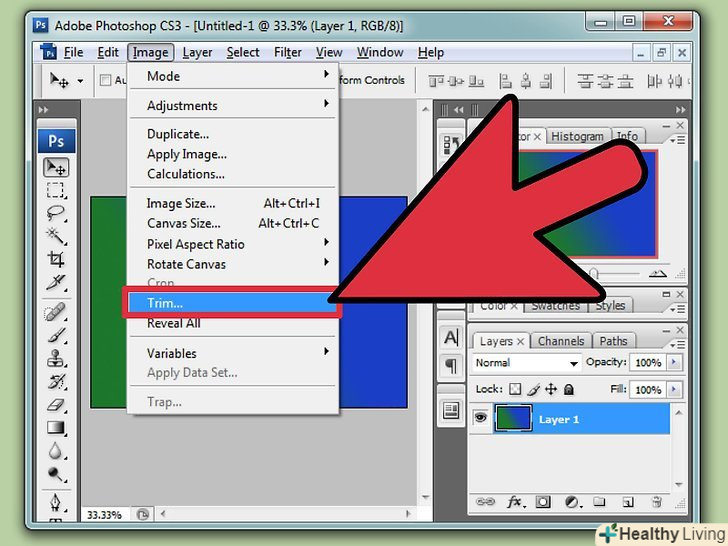Choose Canvas Size... menu item

(x=232, y=223)
